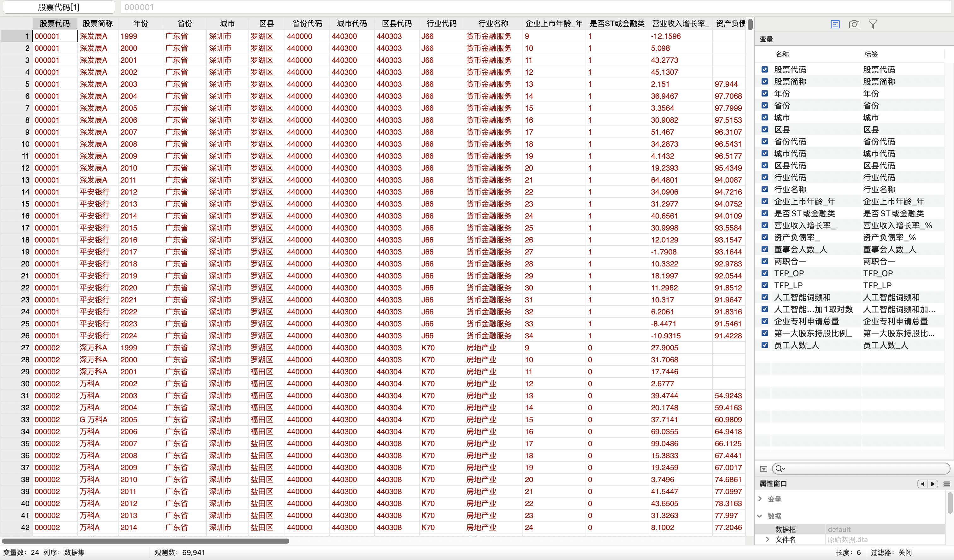Expand the 文件名 property row
The width and height of the screenshot is (954, 560).
tap(767, 539)
